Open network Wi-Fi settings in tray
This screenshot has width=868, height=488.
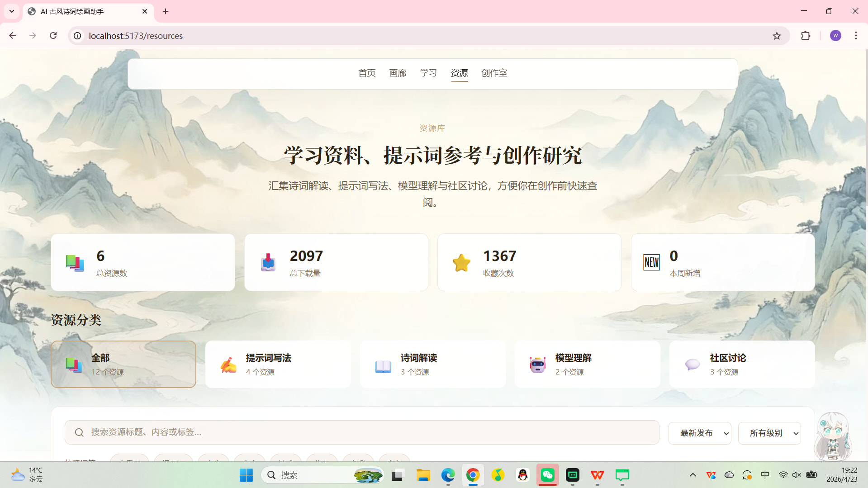[x=783, y=475]
